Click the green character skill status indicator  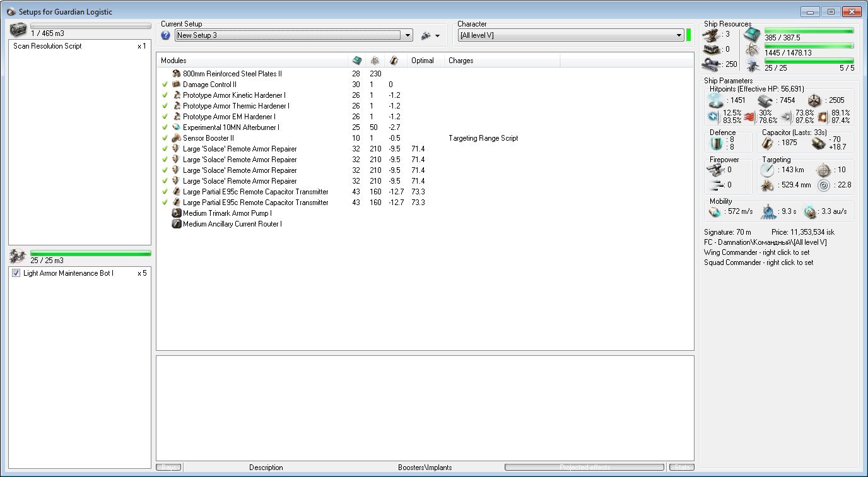coord(689,35)
